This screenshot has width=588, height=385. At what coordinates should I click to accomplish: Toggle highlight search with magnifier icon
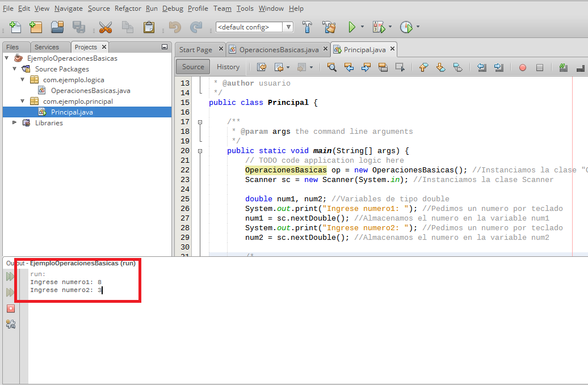pyautogui.click(x=331, y=67)
